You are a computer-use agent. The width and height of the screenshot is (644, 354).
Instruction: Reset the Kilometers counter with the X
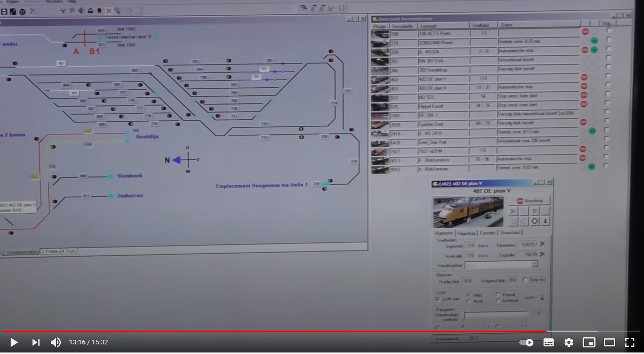click(543, 244)
